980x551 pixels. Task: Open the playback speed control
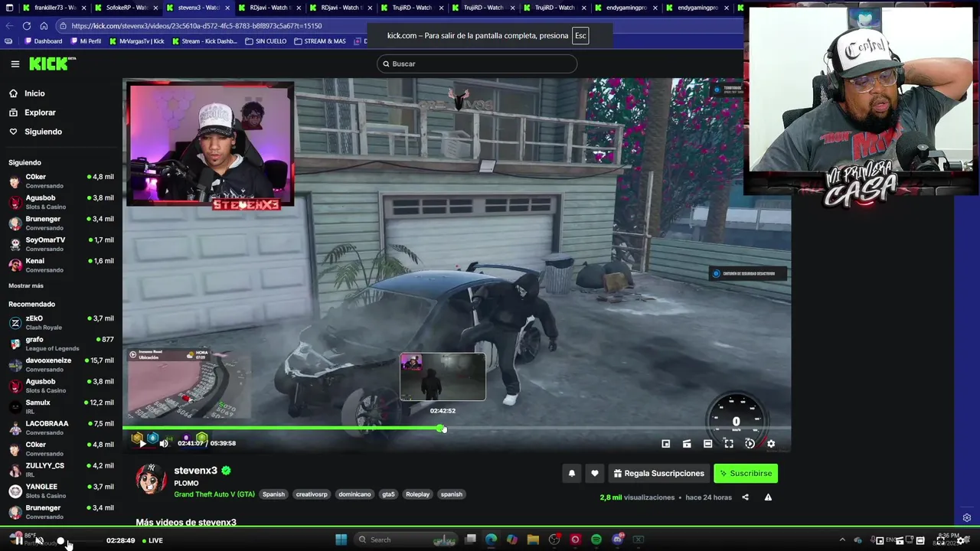pyautogui.click(x=750, y=444)
